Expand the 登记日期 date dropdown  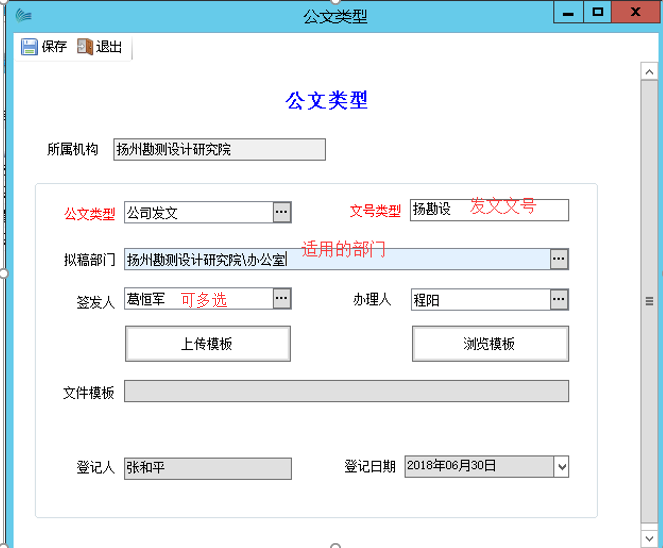(560, 467)
